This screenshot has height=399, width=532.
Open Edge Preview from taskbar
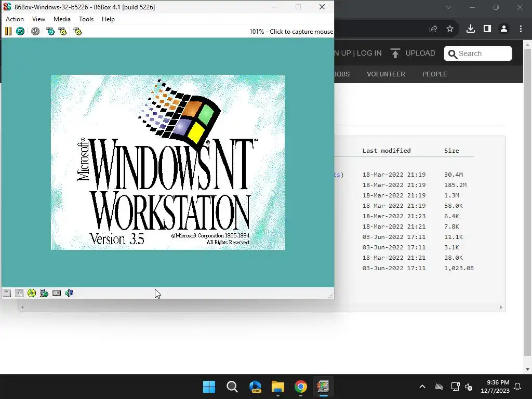(255, 387)
